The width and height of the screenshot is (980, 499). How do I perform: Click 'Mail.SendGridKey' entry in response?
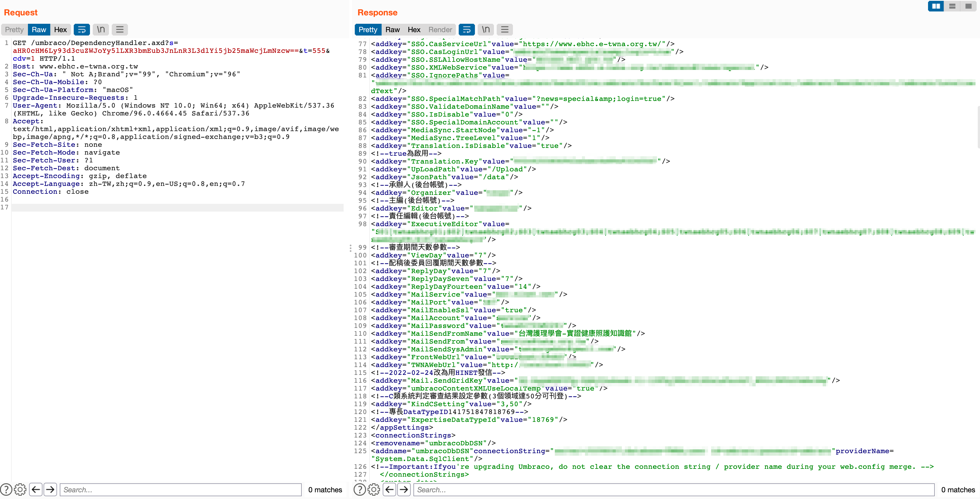tap(605, 380)
